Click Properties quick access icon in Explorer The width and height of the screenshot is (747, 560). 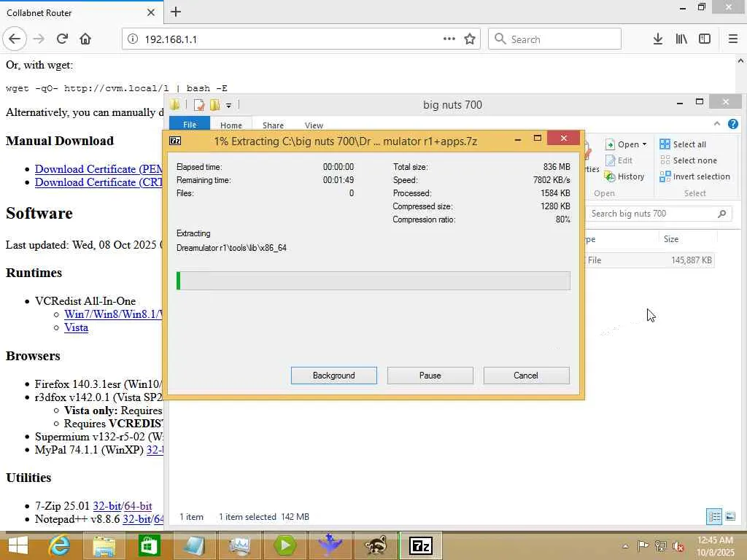(199, 105)
